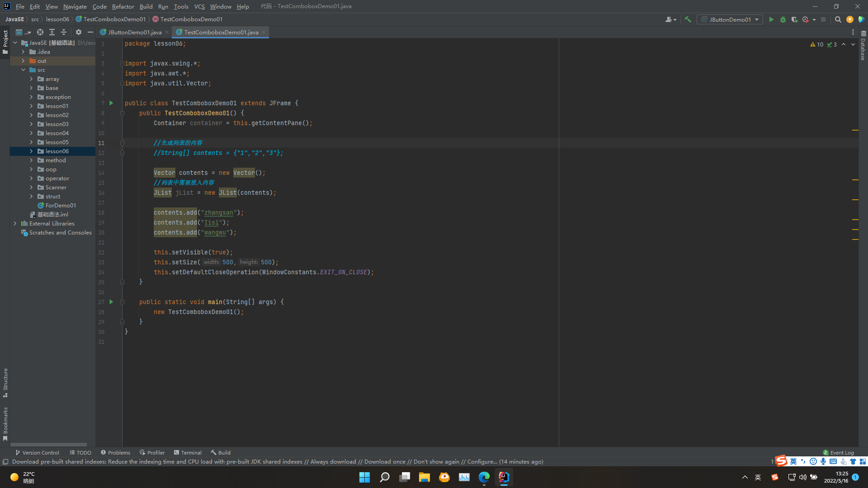The image size is (868, 488).
Task: Open the Terminal tool window button
Action: pos(188,452)
